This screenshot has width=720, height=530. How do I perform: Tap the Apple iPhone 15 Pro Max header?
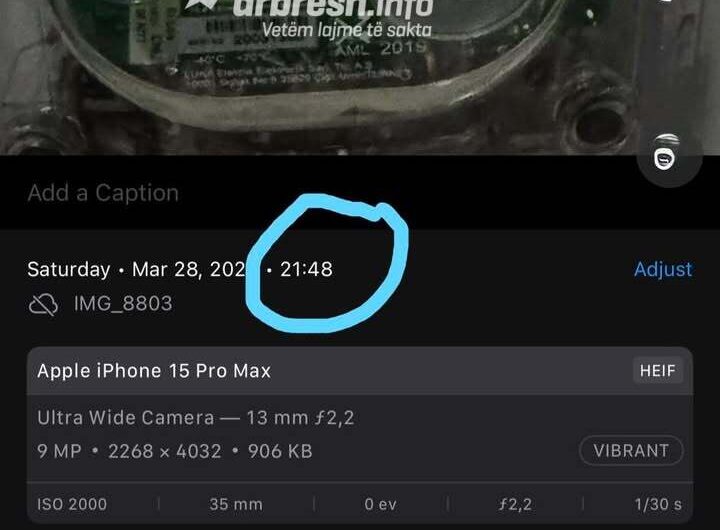point(154,371)
